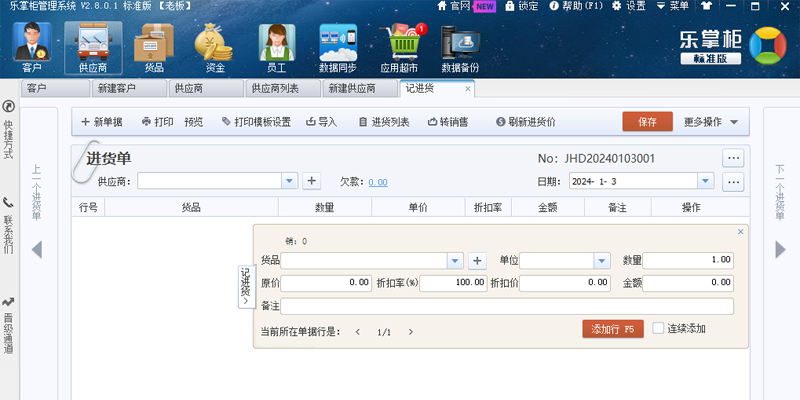Click the ellipsis button beside order number
Screen dimensions: 800x400
point(733,158)
